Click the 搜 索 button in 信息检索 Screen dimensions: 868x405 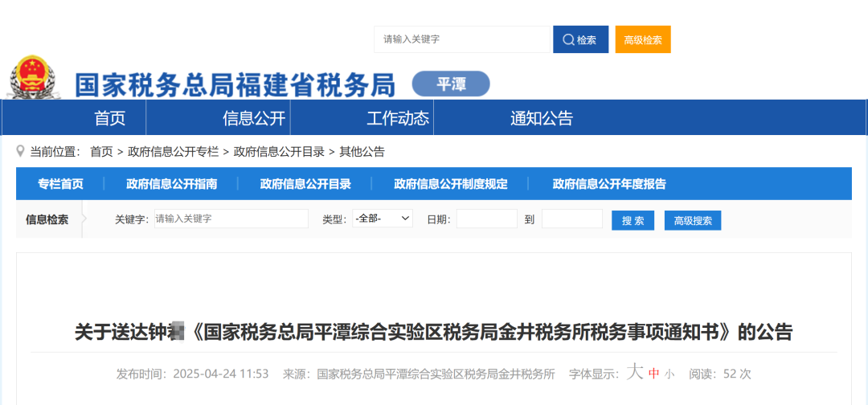coord(633,220)
